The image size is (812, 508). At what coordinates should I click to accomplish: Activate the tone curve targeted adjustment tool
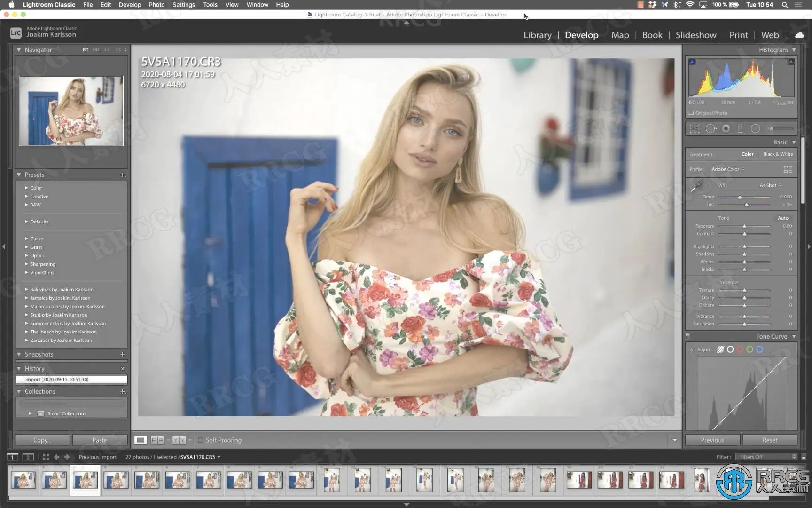(x=691, y=350)
